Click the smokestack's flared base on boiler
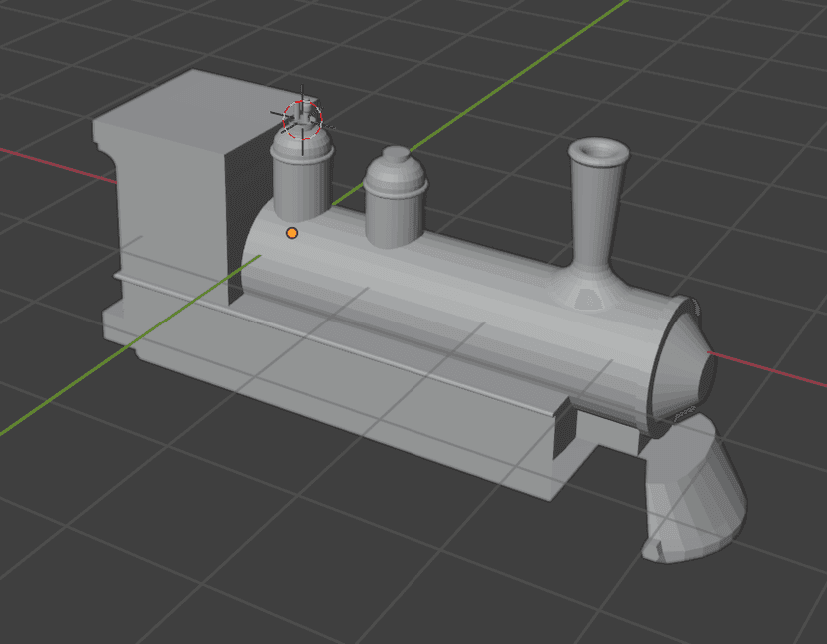 (x=592, y=290)
